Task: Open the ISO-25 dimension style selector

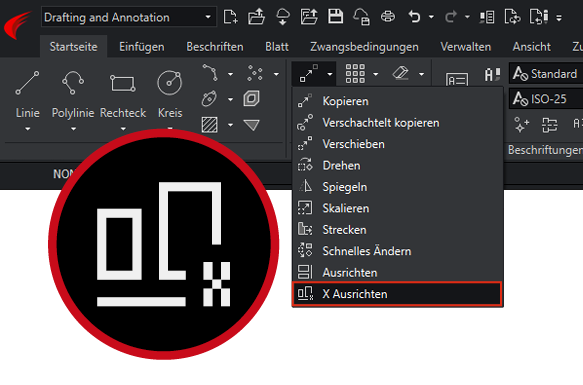Action: (x=546, y=99)
